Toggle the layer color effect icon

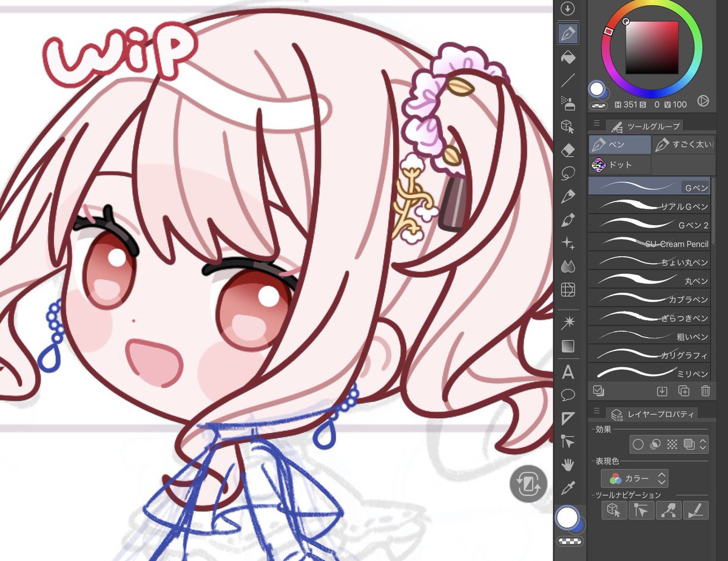point(689,444)
